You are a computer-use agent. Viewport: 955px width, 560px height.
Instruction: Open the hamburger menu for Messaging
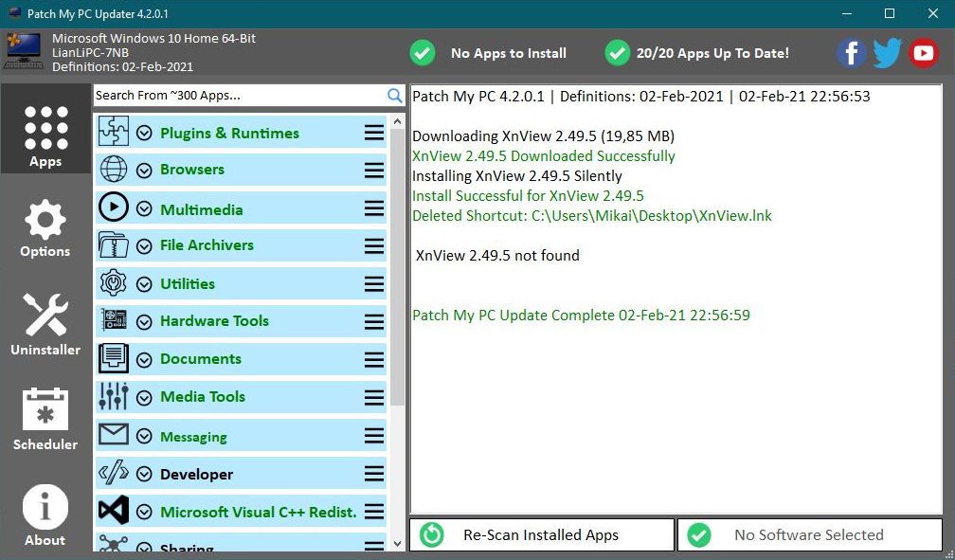[x=374, y=436]
